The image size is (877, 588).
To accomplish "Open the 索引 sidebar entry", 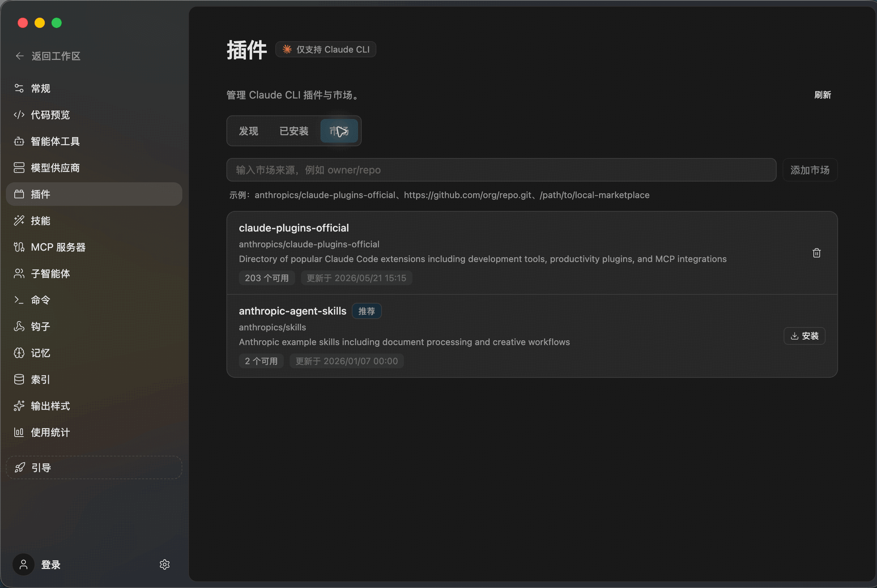I will click(x=94, y=380).
